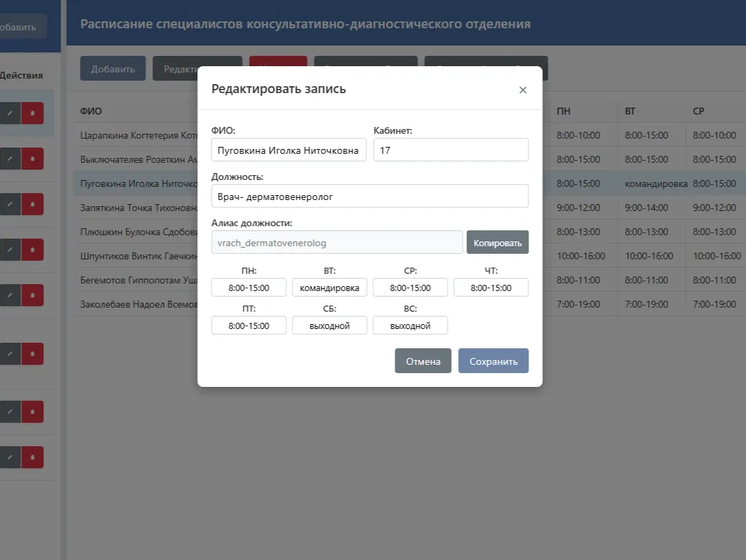Click the pencil edit icon for Плюшкин's row
Screen dimensions: 746x560
click(10, 294)
